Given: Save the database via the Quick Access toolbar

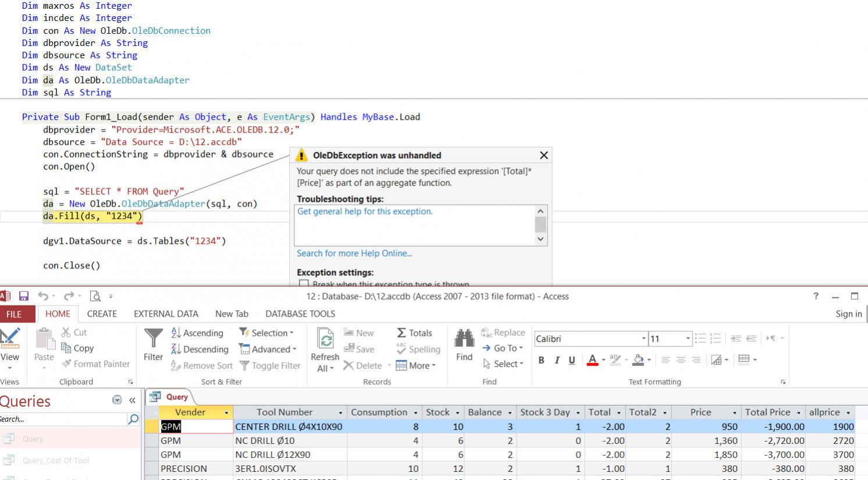Looking at the screenshot, I should click(x=24, y=296).
